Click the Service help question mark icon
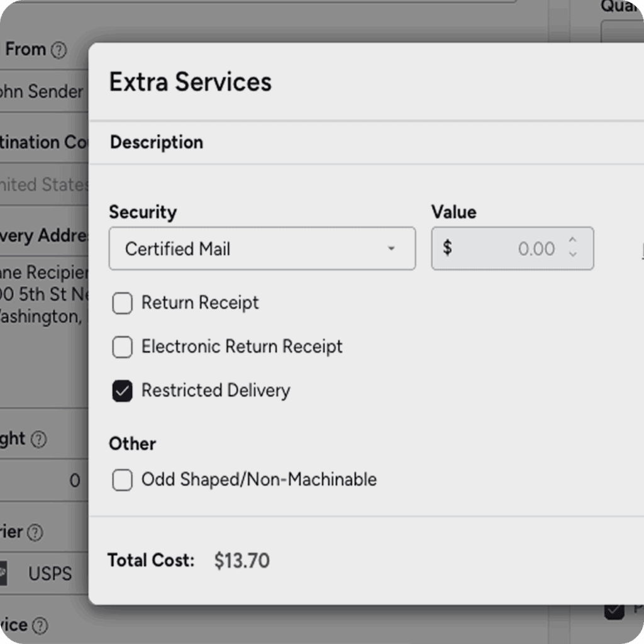Screen dimensions: 644x644 [x=40, y=626]
